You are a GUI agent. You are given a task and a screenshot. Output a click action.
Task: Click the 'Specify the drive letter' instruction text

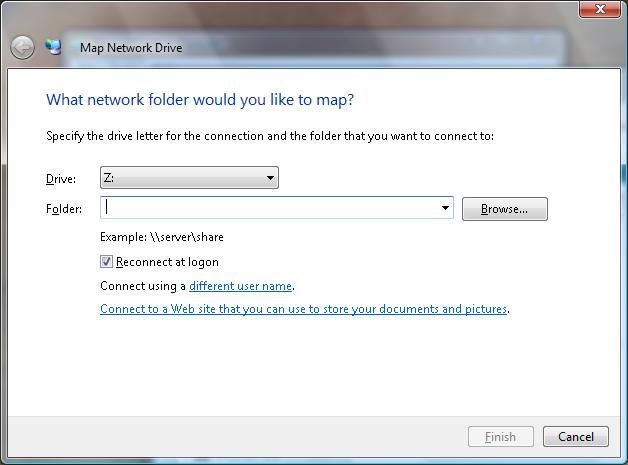270,136
